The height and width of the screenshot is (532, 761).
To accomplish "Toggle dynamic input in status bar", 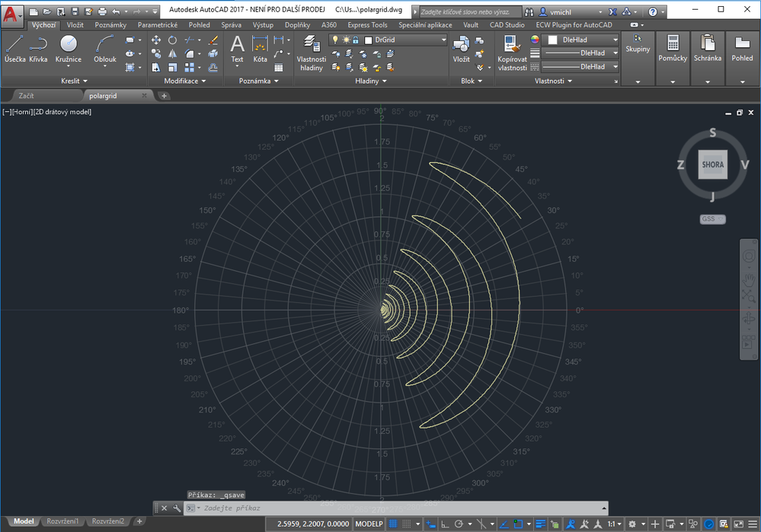I will tap(430, 524).
